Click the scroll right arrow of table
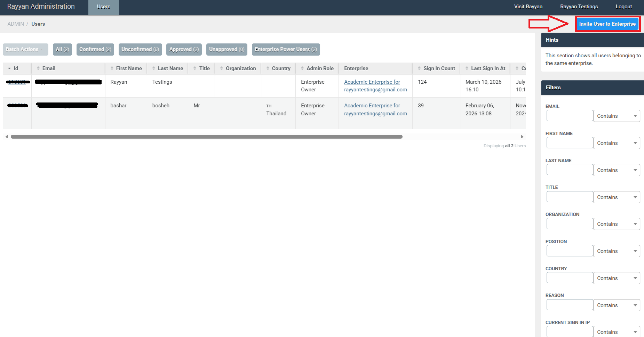The width and height of the screenshot is (644, 337). point(522,137)
